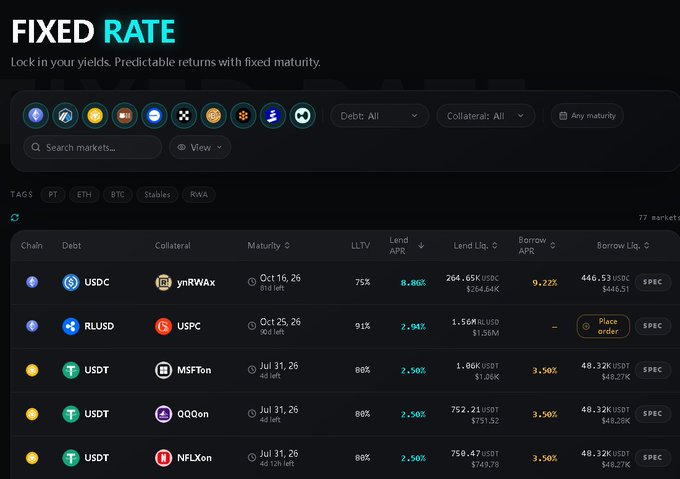This screenshot has height=479, width=680.
Task: Click calendar icon in Any maturity
Action: 563,116
